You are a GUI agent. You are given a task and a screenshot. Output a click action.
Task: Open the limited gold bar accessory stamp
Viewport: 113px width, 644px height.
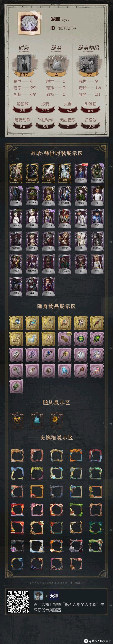[65, 339]
